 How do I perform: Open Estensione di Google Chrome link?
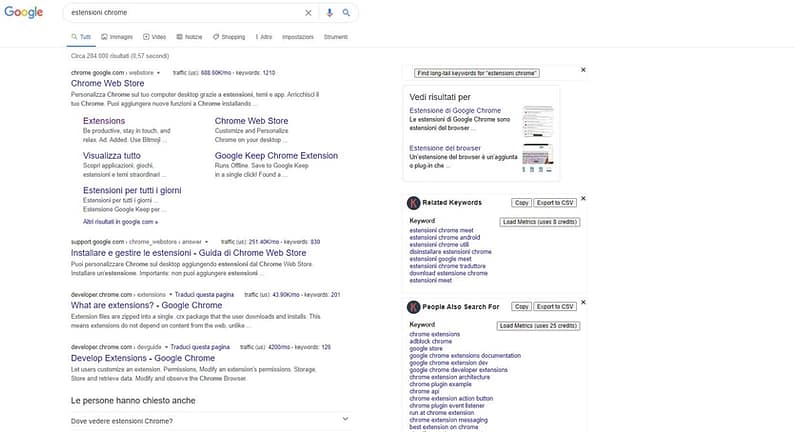coord(455,111)
